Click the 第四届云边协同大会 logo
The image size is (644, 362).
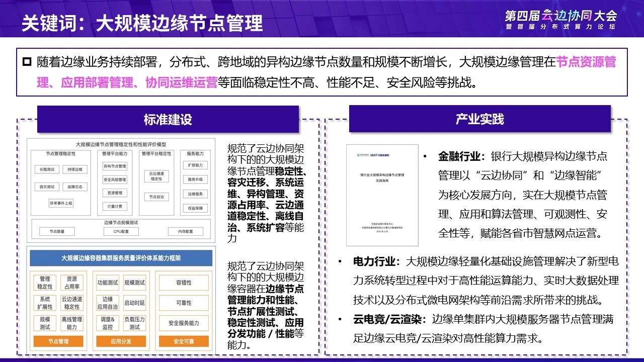560,20
